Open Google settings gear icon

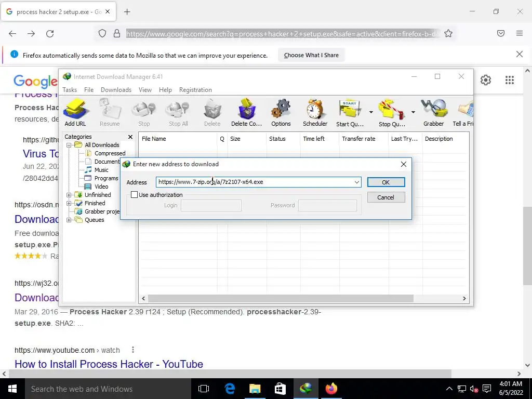[486, 80]
